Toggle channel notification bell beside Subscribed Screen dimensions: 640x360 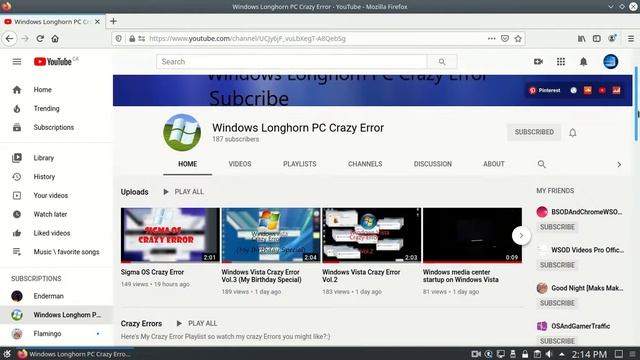(573, 133)
